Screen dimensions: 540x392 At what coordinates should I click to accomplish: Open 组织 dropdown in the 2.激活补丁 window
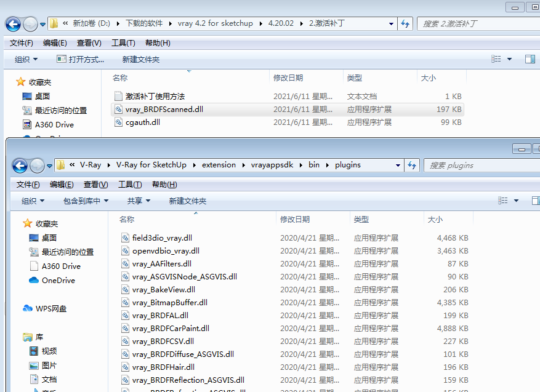coord(26,60)
